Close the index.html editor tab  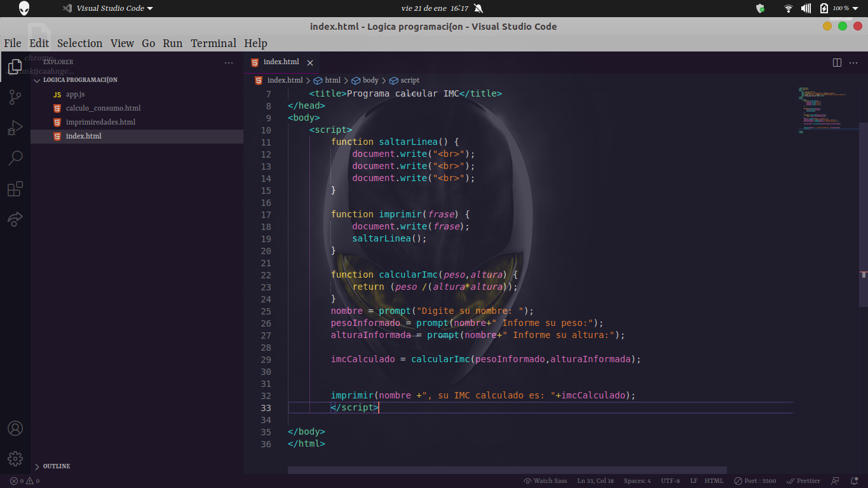[x=310, y=62]
